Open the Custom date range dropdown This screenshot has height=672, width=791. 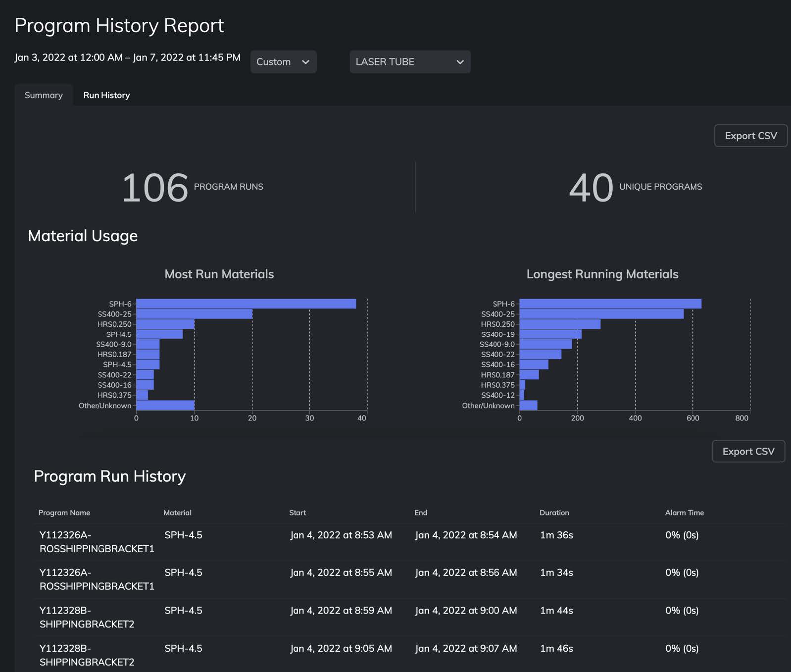coord(283,62)
